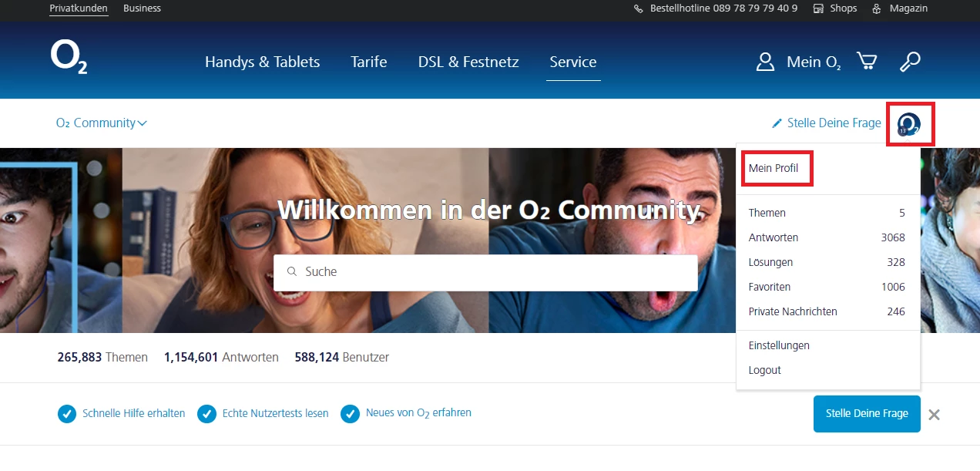
Task: Click Echte Nutzertests lesen text
Action: (276, 413)
